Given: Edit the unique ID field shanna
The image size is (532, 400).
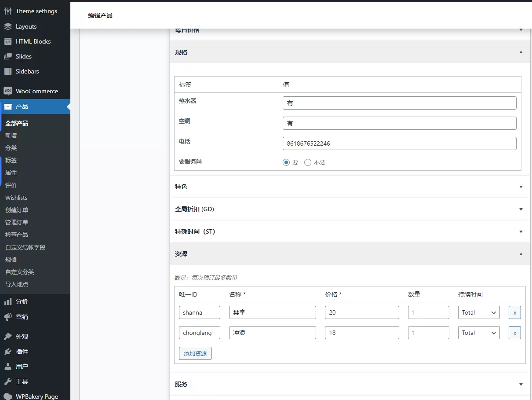Looking at the screenshot, I should (x=200, y=312).
